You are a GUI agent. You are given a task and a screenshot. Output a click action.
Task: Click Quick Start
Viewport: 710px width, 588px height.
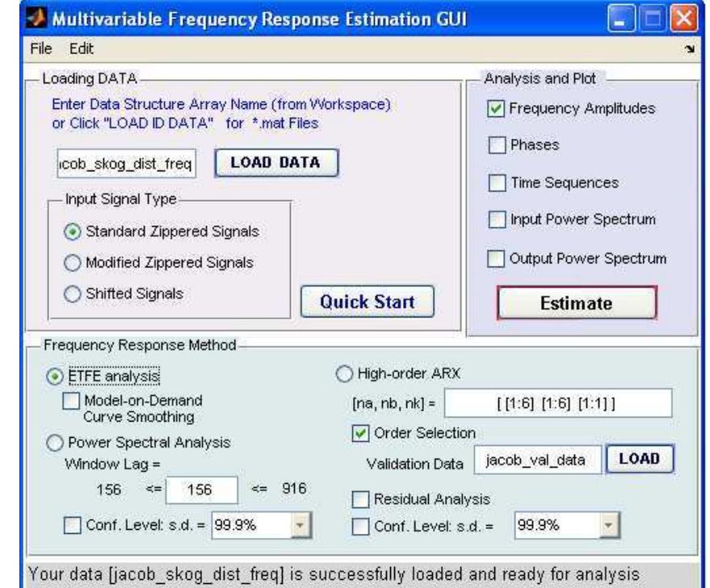(x=369, y=300)
